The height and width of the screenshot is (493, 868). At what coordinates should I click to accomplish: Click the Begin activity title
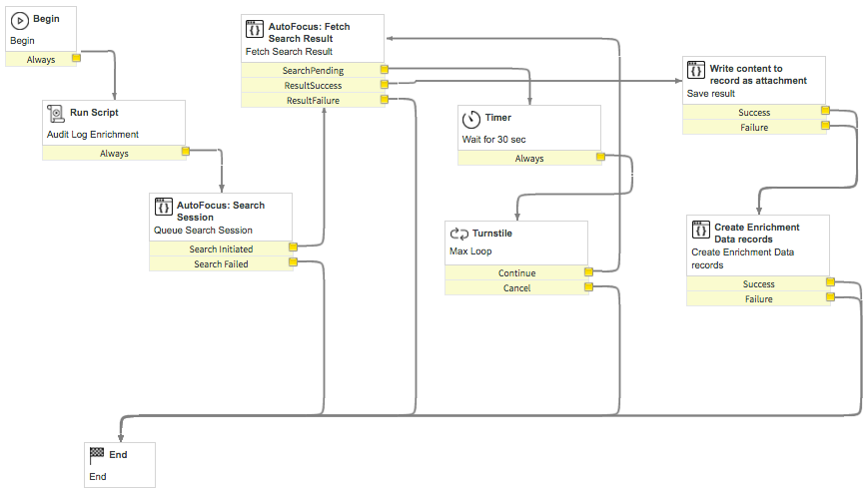[46, 19]
